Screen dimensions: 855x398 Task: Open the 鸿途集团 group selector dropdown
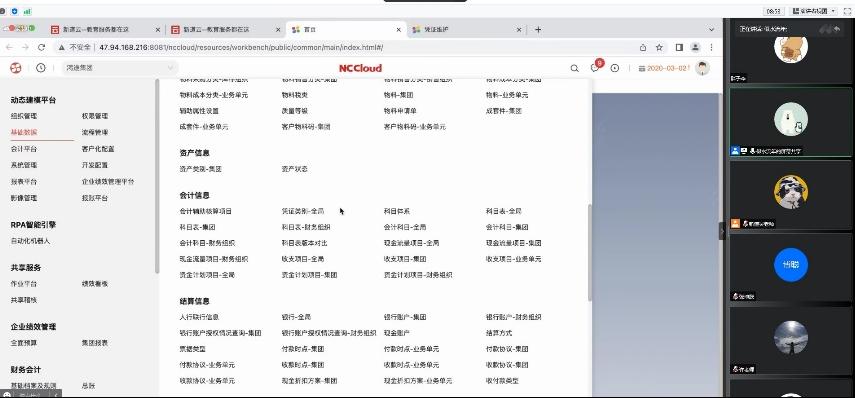click(119, 68)
